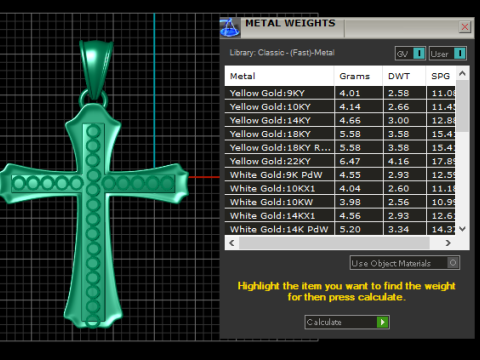Click the 2.58 DWT value
This screenshot has width=480, height=360.
click(x=398, y=93)
